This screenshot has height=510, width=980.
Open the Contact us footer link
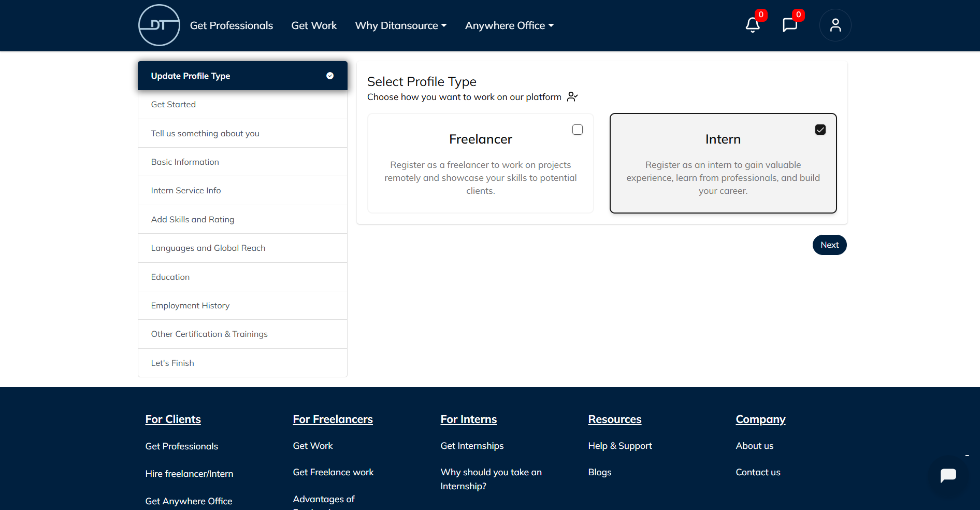[758, 472]
